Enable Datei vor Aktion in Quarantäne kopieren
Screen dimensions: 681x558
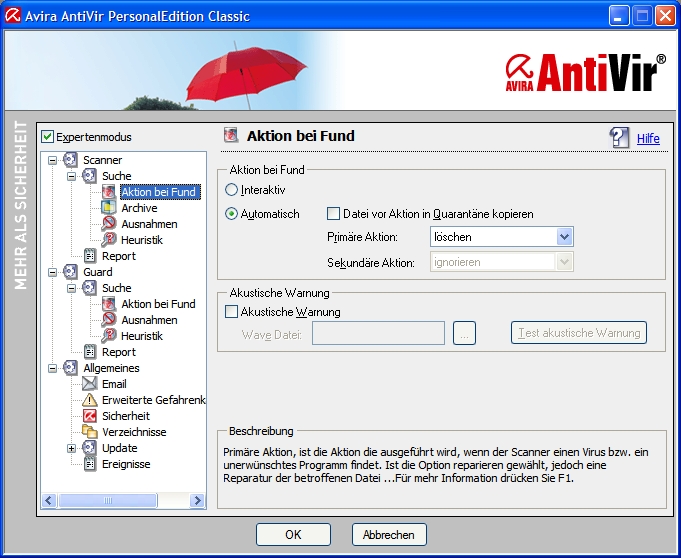point(333,214)
